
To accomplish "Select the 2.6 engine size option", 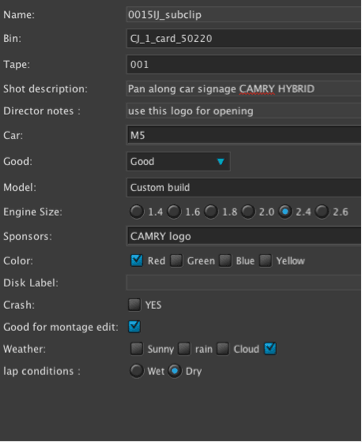I will point(322,212).
